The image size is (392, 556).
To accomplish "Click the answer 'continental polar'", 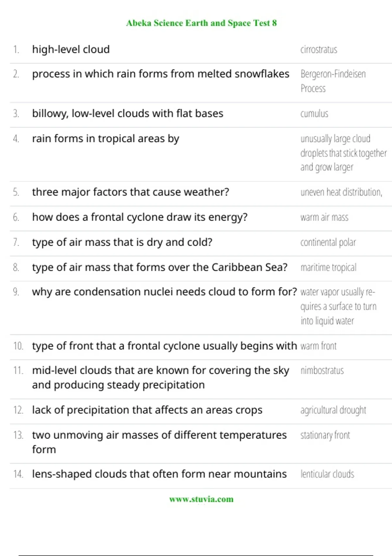I will pyautogui.click(x=328, y=242).
